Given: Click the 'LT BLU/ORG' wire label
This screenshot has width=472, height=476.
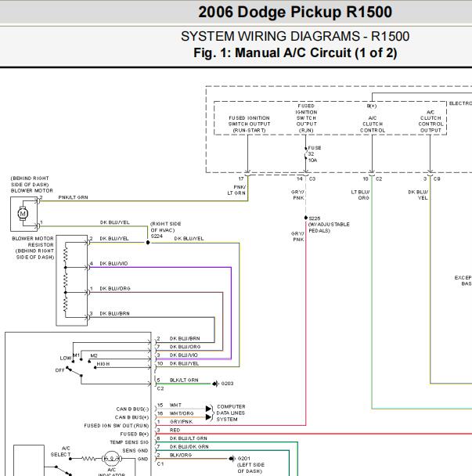Looking at the screenshot, I should 360,195.
